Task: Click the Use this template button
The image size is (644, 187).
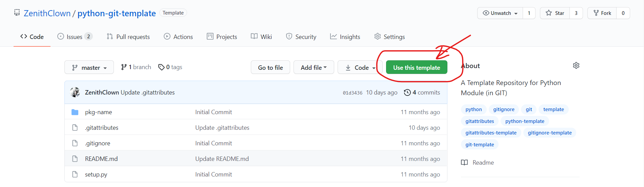Action: click(x=417, y=67)
